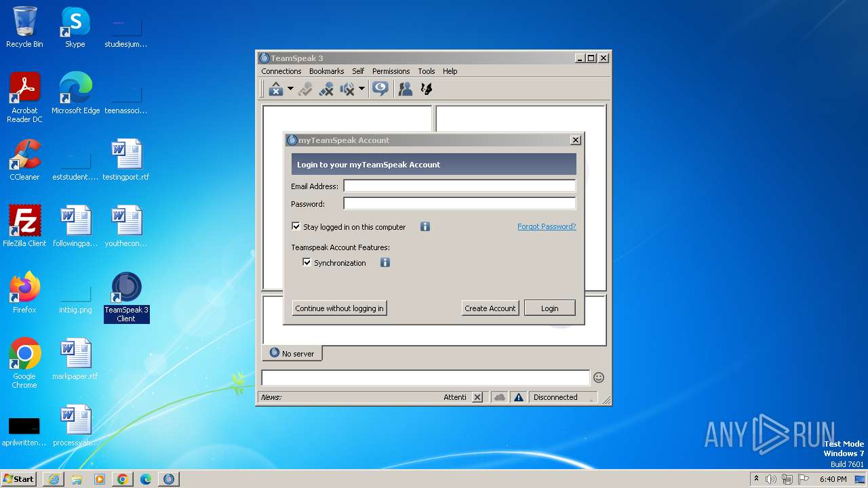Viewport: 868px width, 488px height.
Task: Click the Disconnected status text
Action: (555, 397)
